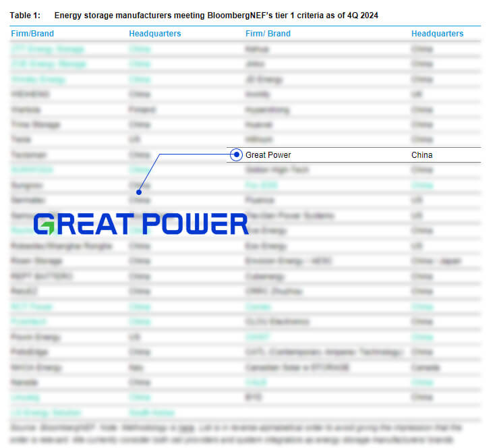Click the South Korea headquarters cell
The image size is (497, 448).
click(x=151, y=412)
